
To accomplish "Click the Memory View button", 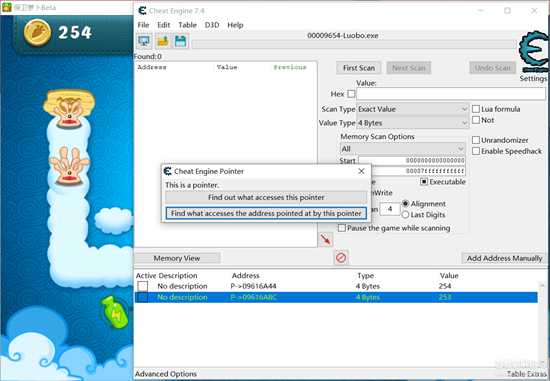I will point(177,258).
